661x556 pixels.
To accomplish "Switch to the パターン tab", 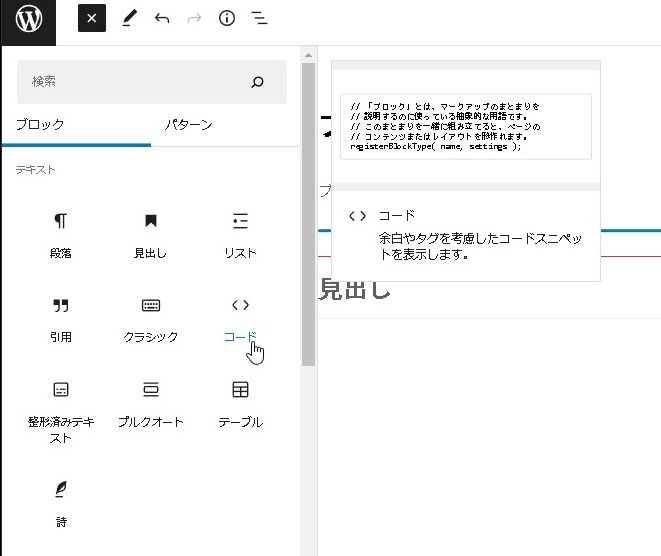I will click(188, 125).
